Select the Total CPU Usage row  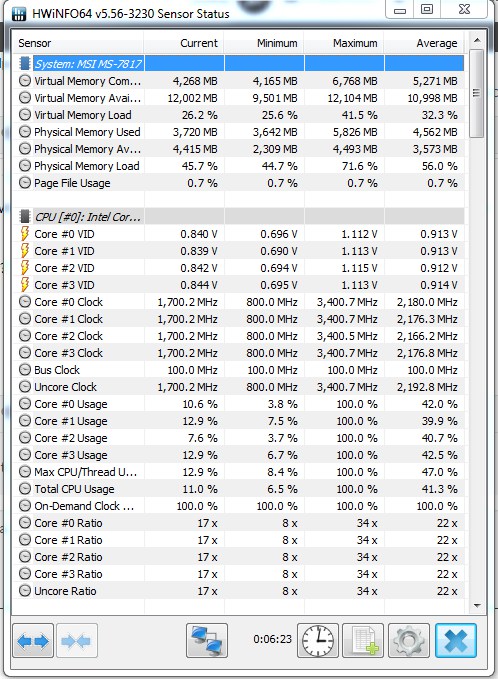click(239, 489)
